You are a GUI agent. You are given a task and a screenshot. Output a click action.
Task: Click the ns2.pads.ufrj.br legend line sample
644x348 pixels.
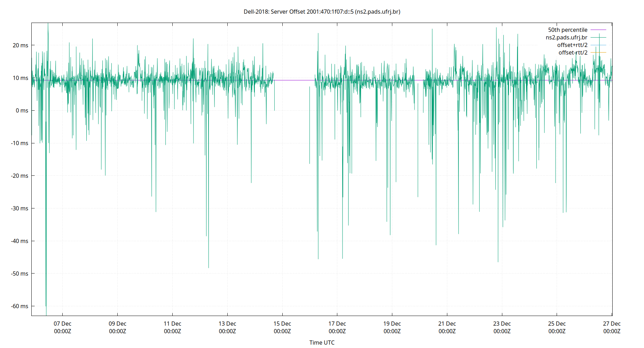click(598, 37)
